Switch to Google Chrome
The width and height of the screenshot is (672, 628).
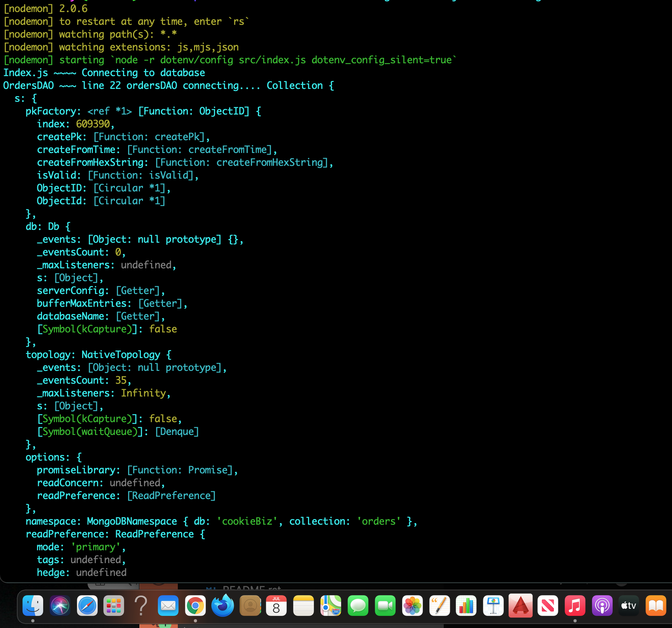click(x=195, y=606)
